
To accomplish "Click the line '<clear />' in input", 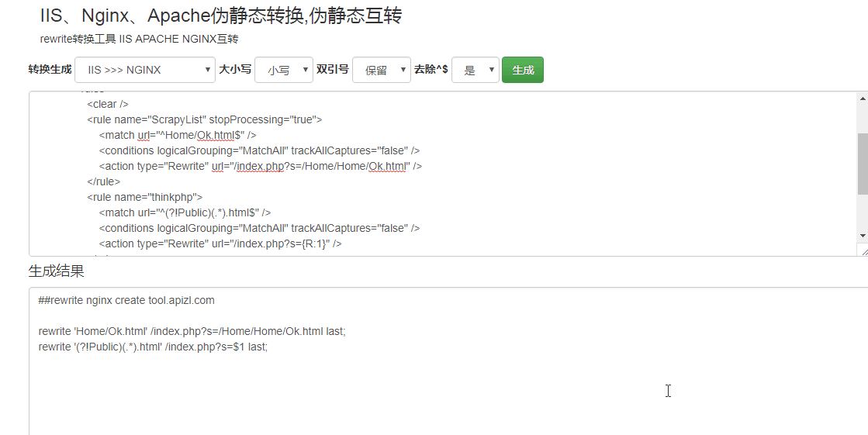I will pyautogui.click(x=107, y=104).
